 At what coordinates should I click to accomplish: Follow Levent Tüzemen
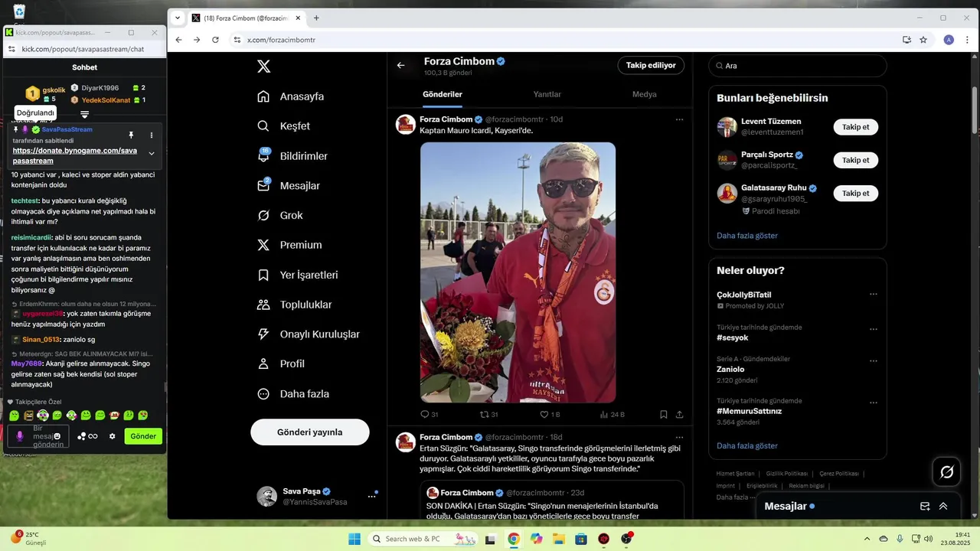[855, 127]
